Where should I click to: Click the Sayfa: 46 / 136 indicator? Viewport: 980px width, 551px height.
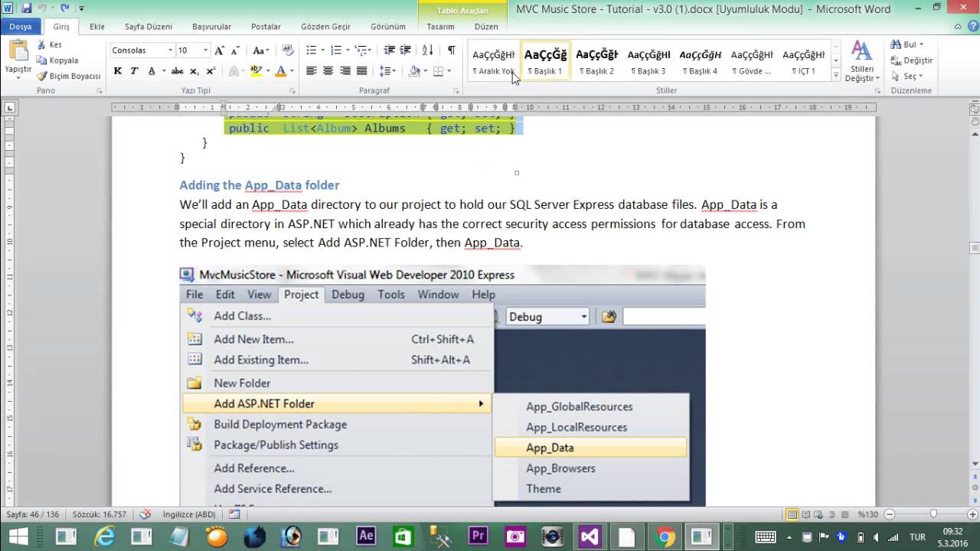pyautogui.click(x=32, y=514)
